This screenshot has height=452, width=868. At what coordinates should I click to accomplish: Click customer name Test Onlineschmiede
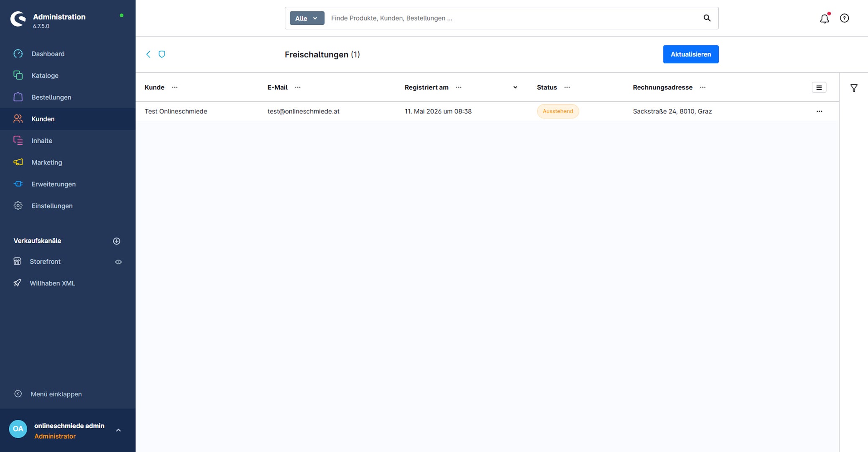tap(176, 111)
